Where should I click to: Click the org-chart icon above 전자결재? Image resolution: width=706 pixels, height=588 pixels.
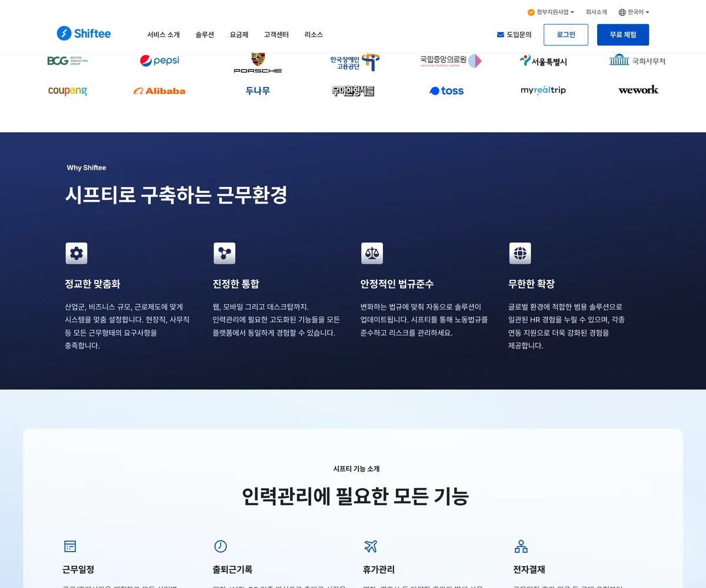click(x=521, y=546)
